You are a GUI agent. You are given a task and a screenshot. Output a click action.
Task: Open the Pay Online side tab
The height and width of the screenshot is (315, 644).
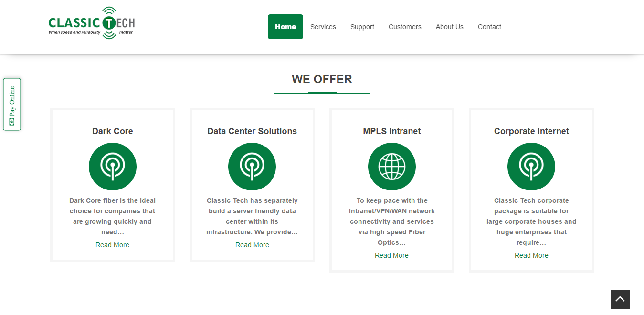(x=12, y=104)
